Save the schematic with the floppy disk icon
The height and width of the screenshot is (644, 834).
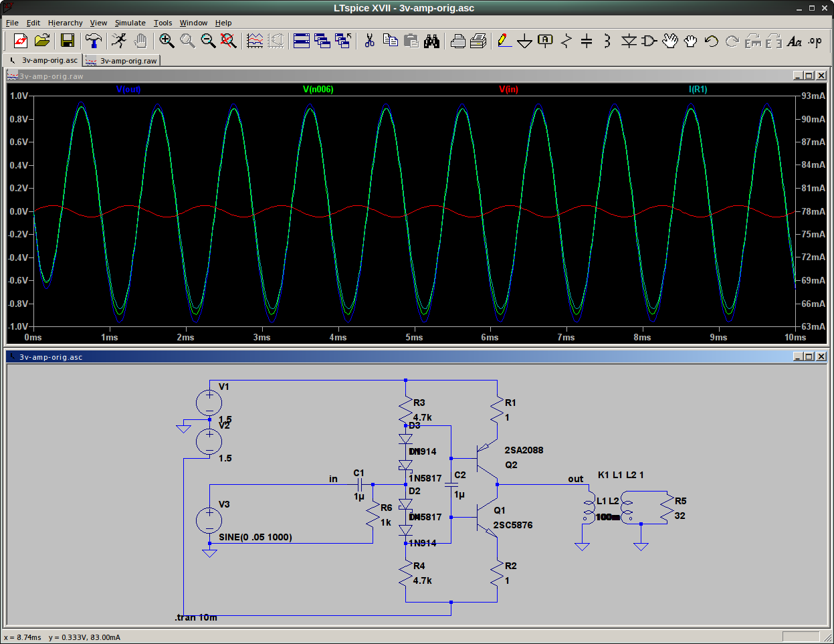click(x=67, y=41)
